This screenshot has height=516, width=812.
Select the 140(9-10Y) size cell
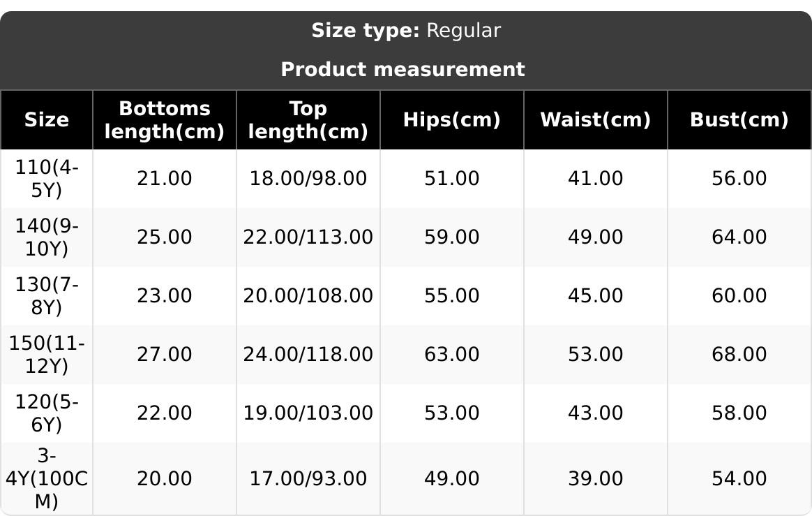click(x=47, y=237)
